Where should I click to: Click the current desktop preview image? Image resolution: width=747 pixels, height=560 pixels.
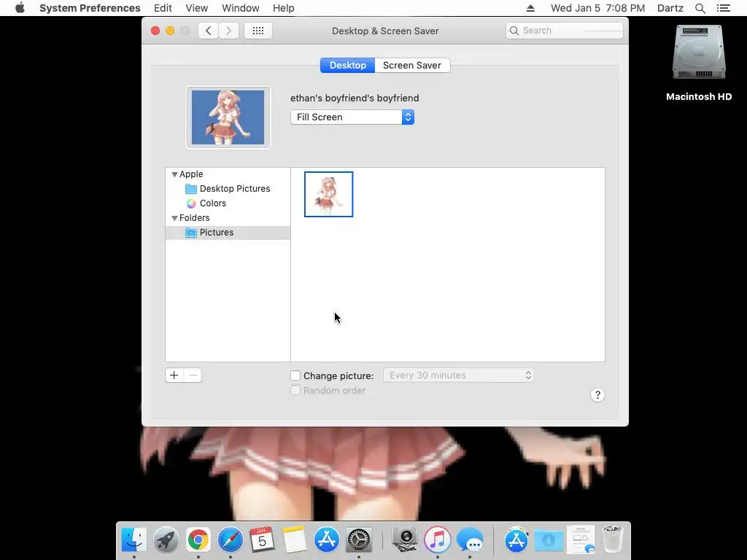pyautogui.click(x=228, y=117)
